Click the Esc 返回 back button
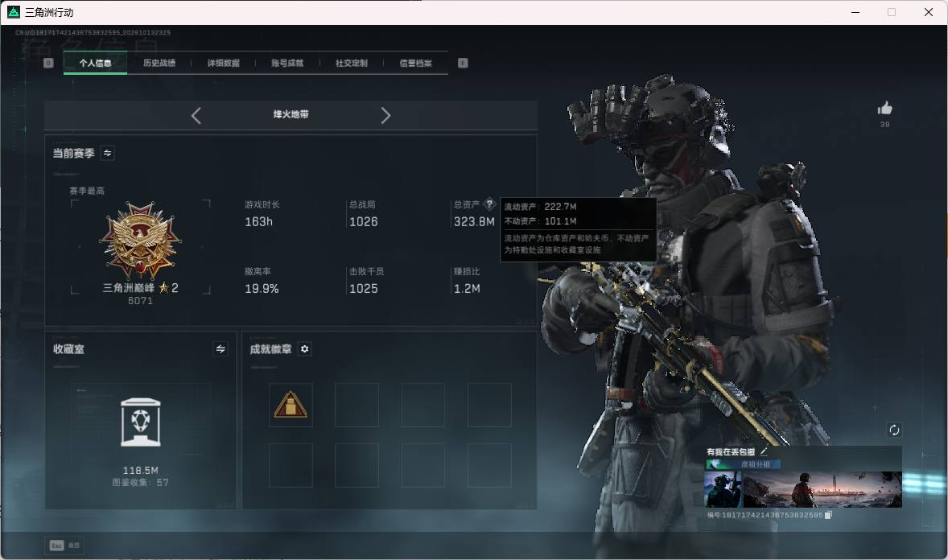948x560 pixels. pyautogui.click(x=64, y=546)
